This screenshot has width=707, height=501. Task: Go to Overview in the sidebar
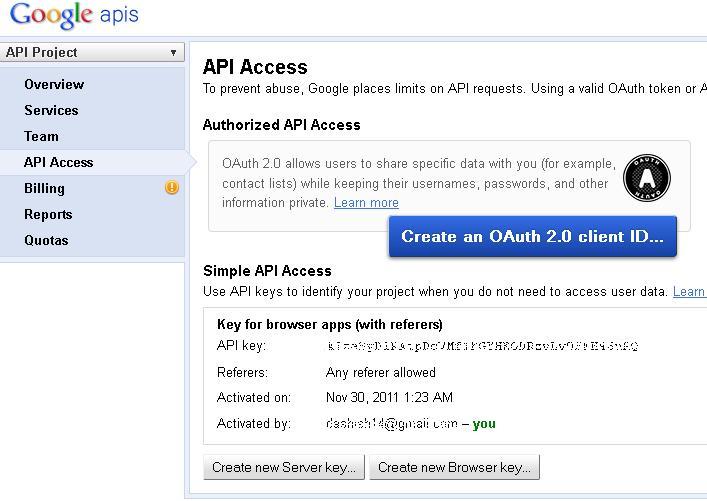(x=54, y=84)
